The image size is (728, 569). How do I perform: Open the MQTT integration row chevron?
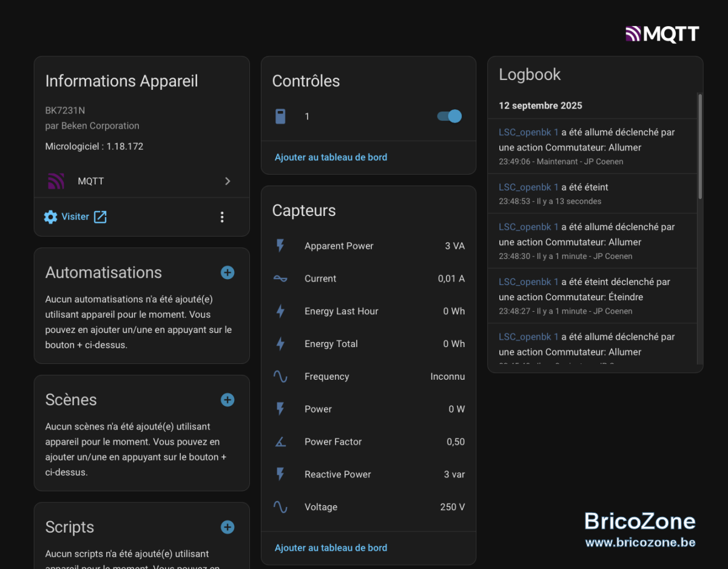(x=227, y=181)
